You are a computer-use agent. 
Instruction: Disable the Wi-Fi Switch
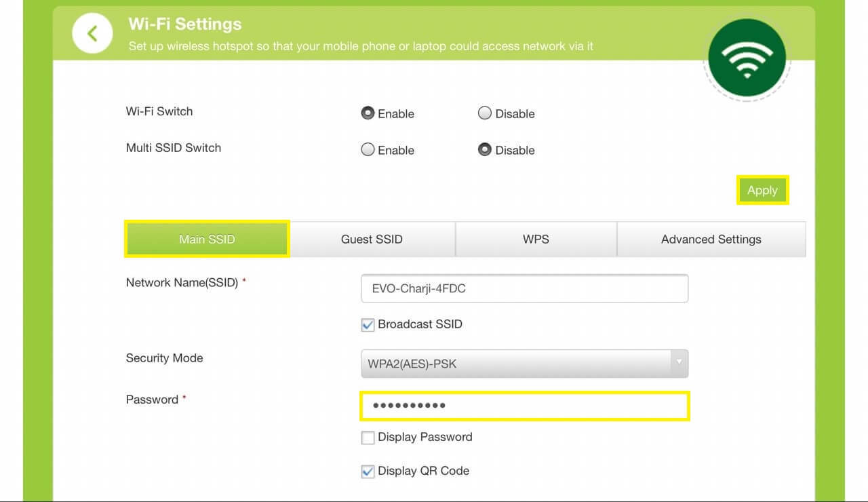tap(485, 113)
